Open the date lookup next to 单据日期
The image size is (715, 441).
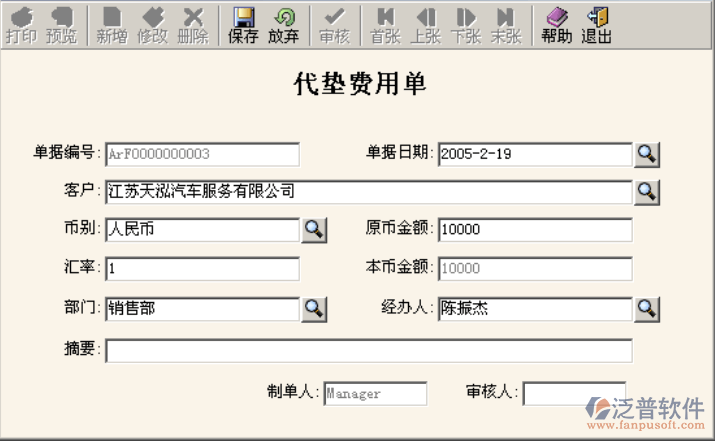[648, 153]
